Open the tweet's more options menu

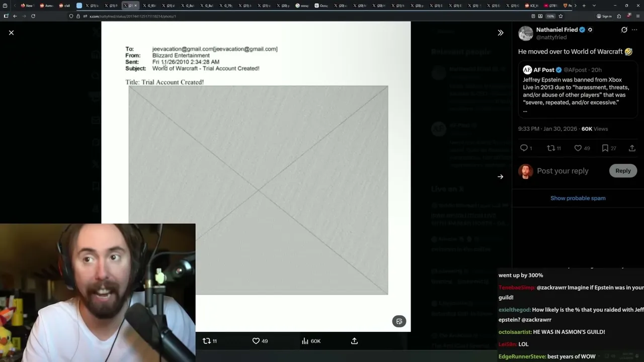tap(634, 30)
